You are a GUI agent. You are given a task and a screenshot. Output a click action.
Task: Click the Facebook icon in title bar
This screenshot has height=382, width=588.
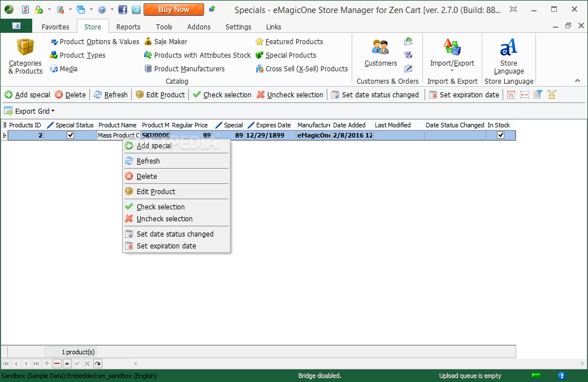pyautogui.click(x=123, y=10)
